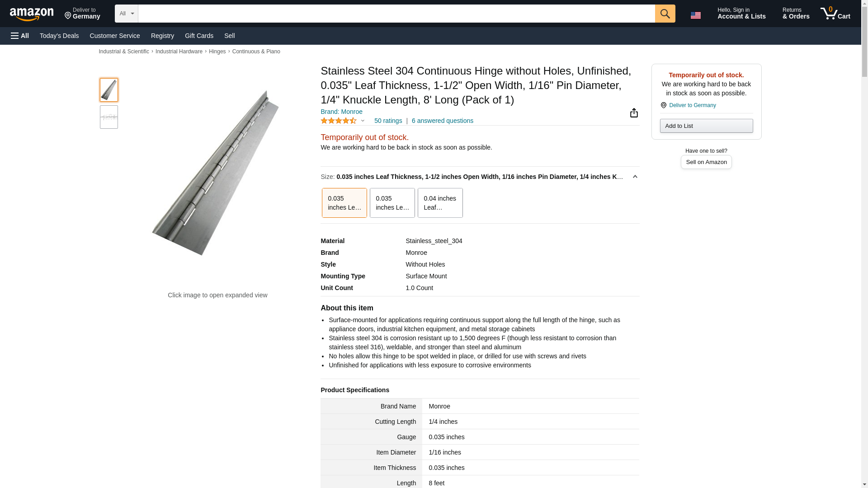The image size is (868, 488).
Task: Open Today's Deals in navigation bar
Action: coord(59,36)
